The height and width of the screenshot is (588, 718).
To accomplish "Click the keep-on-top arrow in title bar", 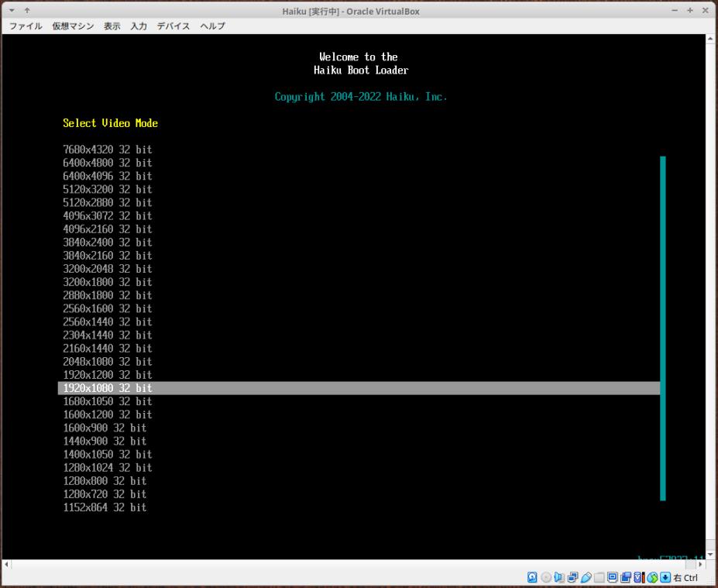I will click(x=27, y=11).
